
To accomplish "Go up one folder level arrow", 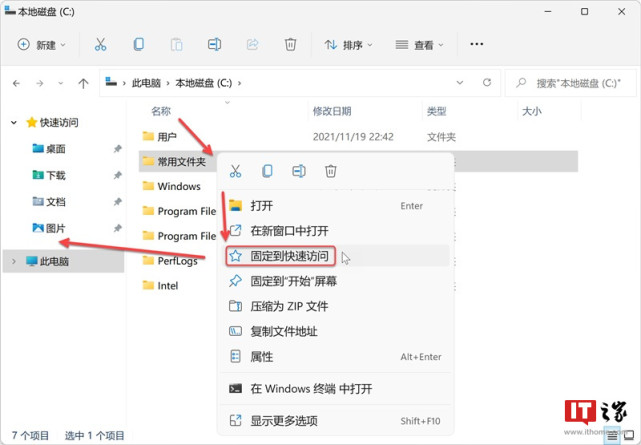I will coord(83,83).
